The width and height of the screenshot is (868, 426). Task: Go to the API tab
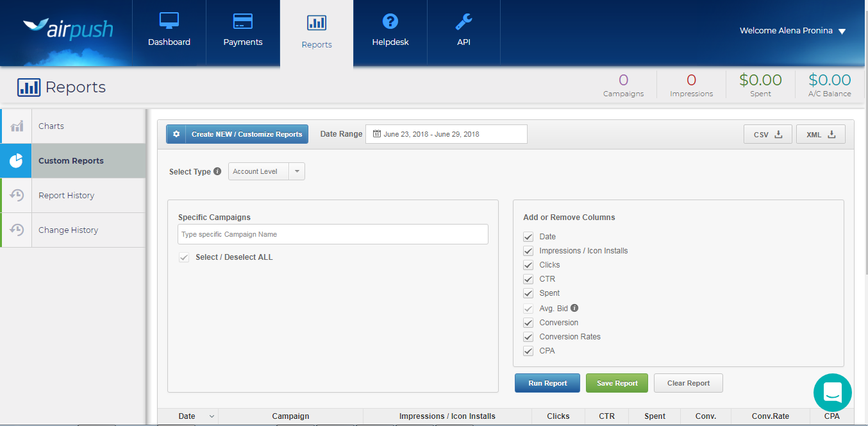pos(464,32)
